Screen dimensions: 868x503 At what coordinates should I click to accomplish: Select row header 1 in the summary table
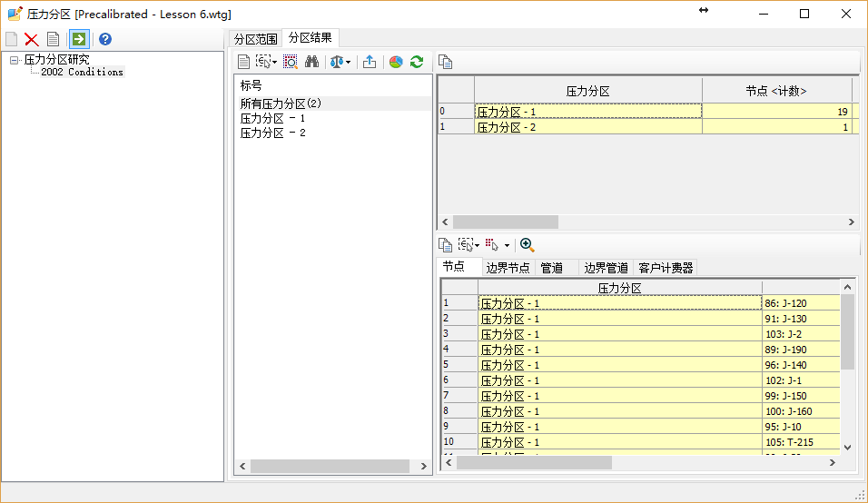(x=456, y=127)
